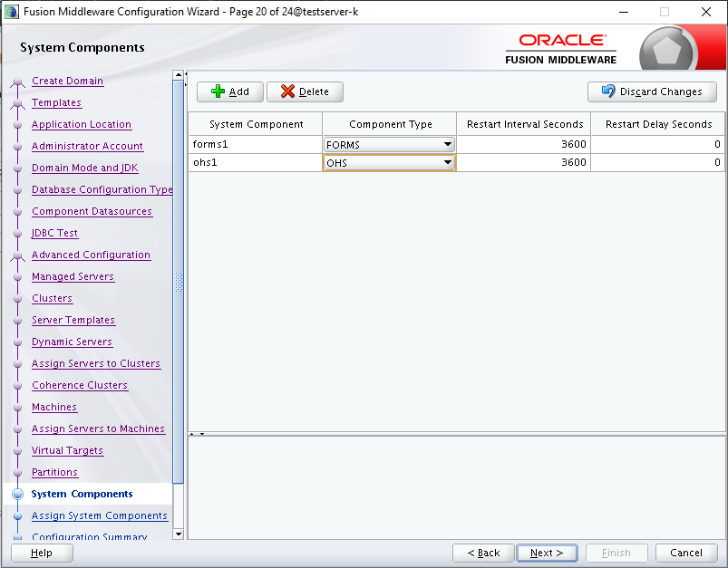Go to Assign Servers to Machines

(x=99, y=428)
